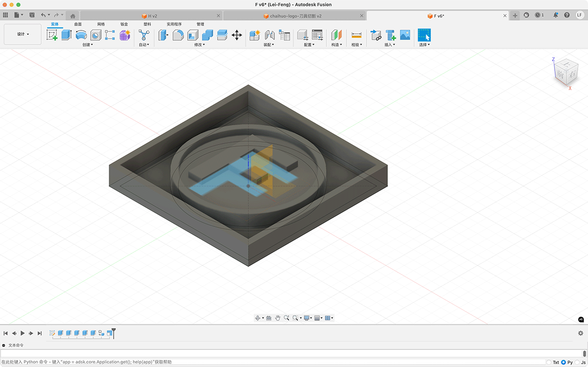588x367 pixels.
Task: Click the Insert canvas image icon
Action: click(405, 35)
